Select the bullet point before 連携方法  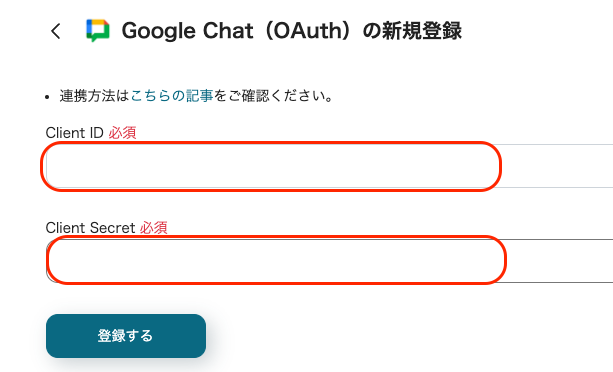pos(47,97)
